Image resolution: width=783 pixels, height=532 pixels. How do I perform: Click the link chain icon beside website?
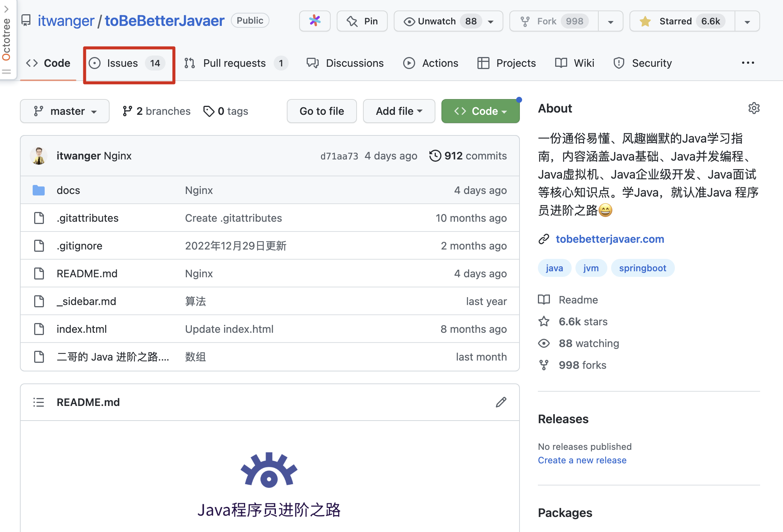[544, 239]
